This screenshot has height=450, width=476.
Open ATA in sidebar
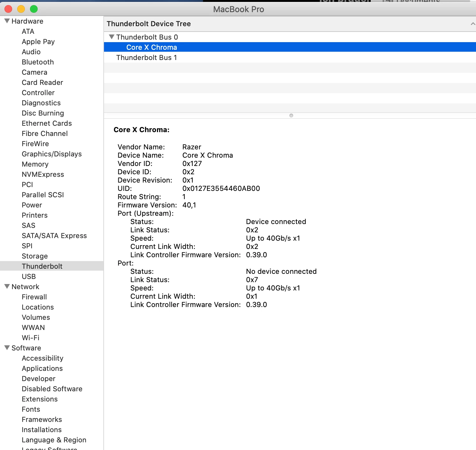(28, 31)
